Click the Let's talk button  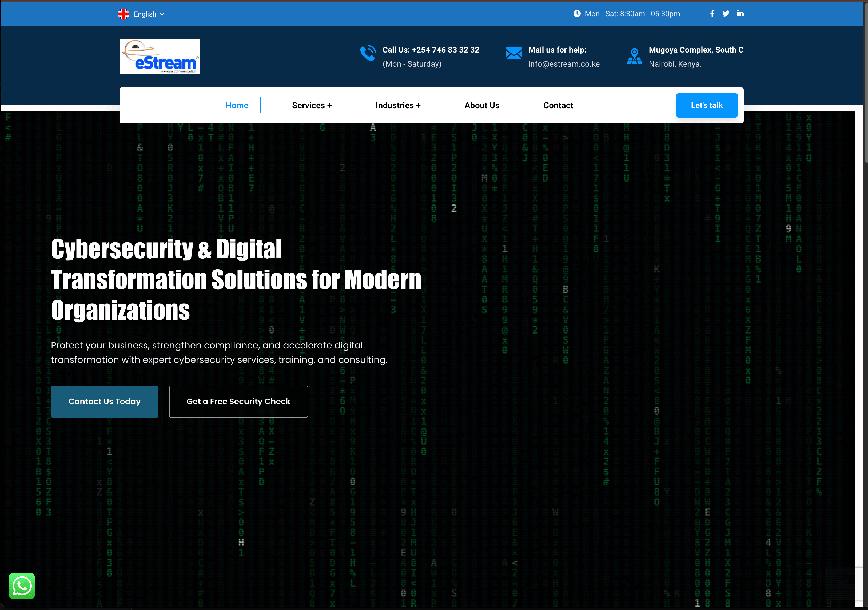coord(707,105)
